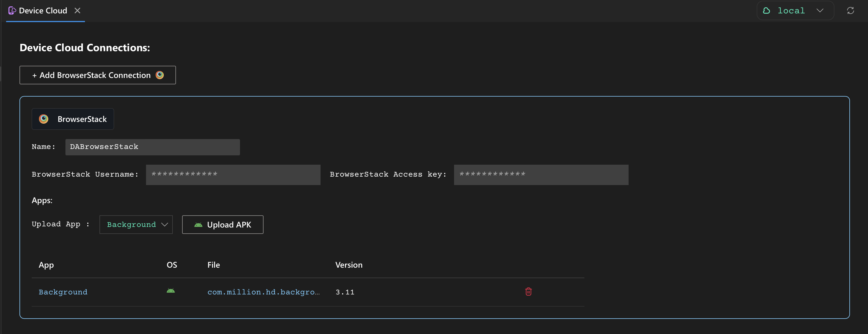
Task: Switch to the Device Cloud tab
Action: (x=43, y=11)
